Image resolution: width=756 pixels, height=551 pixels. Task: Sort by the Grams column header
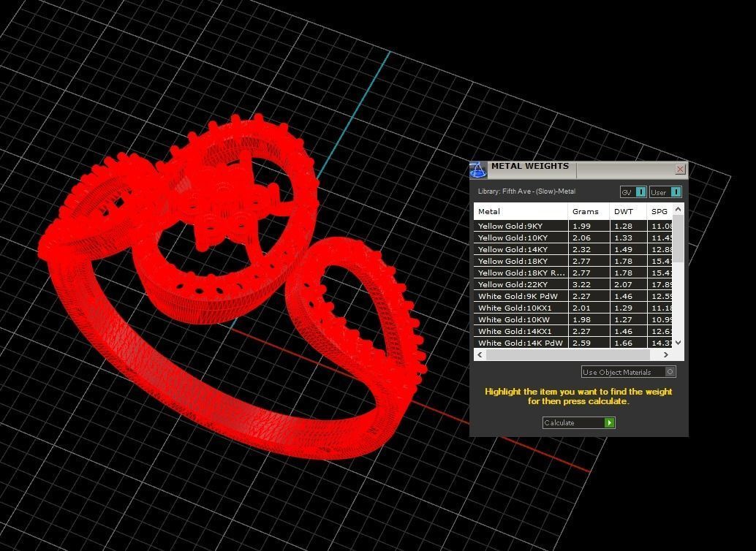pos(589,211)
